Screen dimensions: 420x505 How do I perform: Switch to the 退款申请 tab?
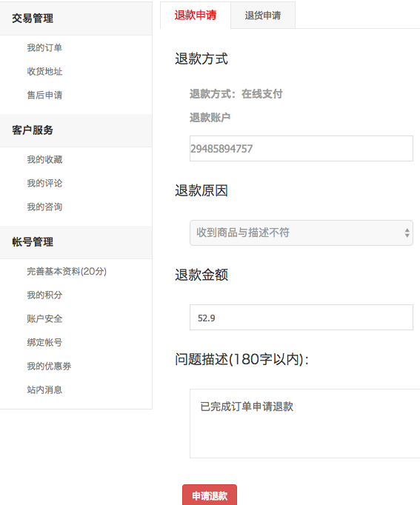pos(195,15)
